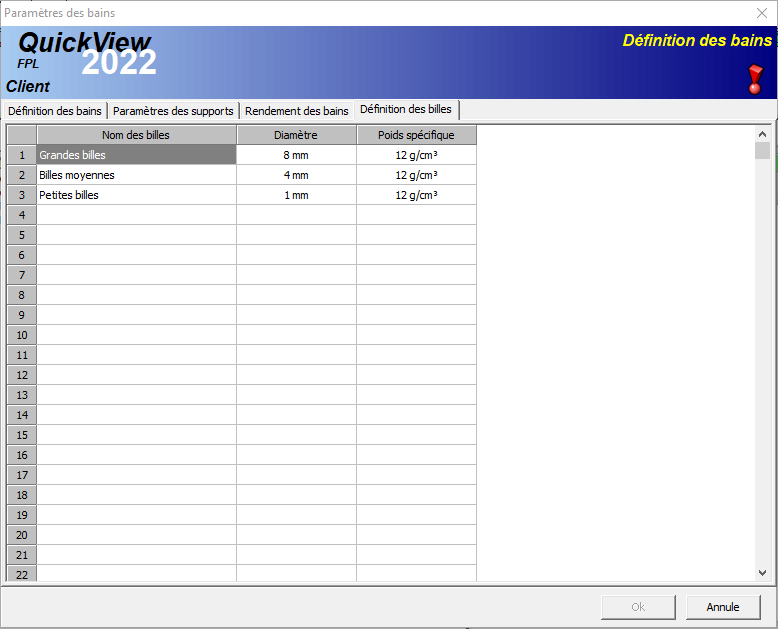778x629 pixels.
Task: Click the empty name cell in row 5
Action: coord(136,235)
